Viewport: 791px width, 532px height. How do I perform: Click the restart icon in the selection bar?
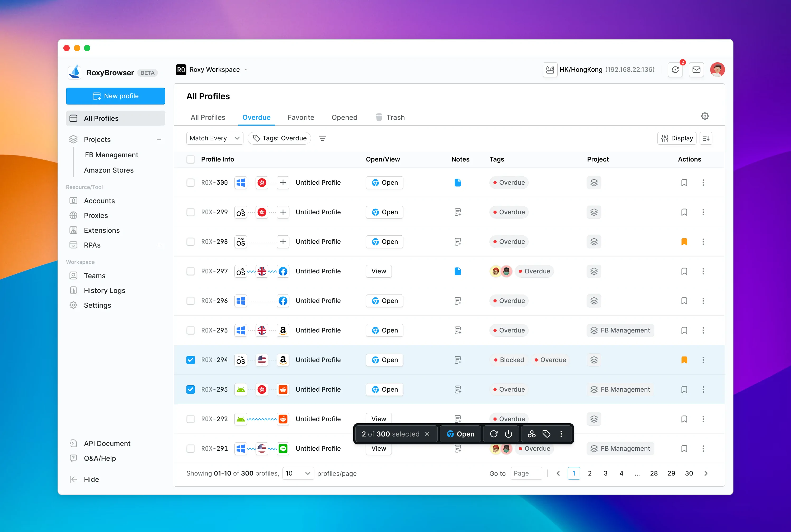point(494,434)
